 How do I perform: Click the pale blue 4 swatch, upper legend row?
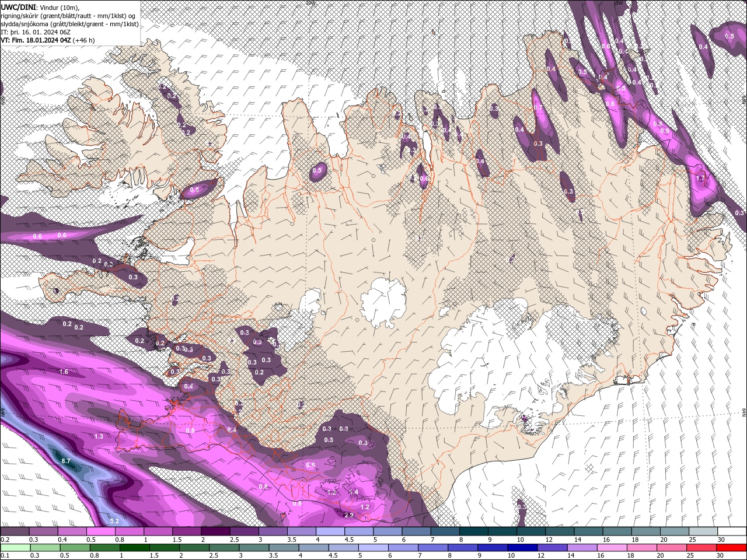coord(329,531)
